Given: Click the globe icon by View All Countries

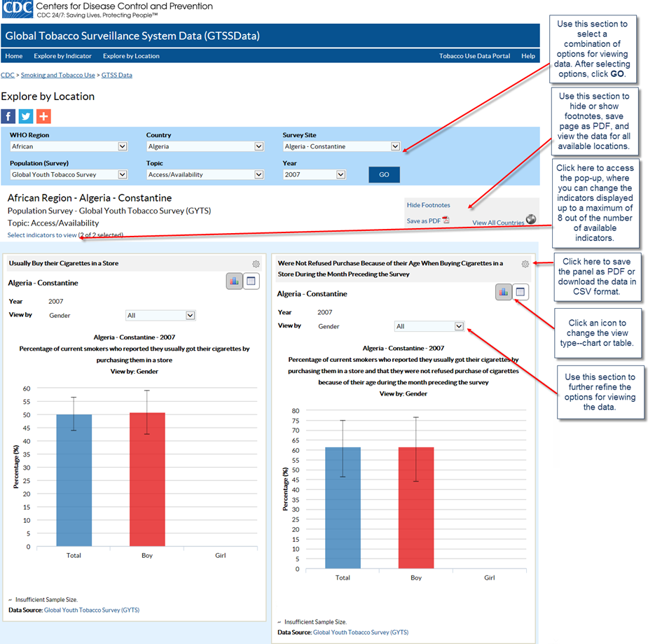Looking at the screenshot, I should pyautogui.click(x=531, y=220).
